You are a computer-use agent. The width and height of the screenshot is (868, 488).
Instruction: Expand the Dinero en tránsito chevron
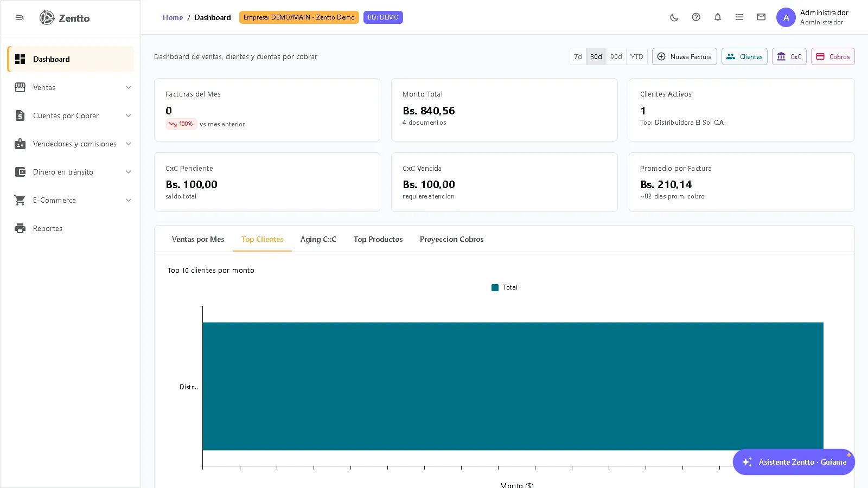(129, 172)
